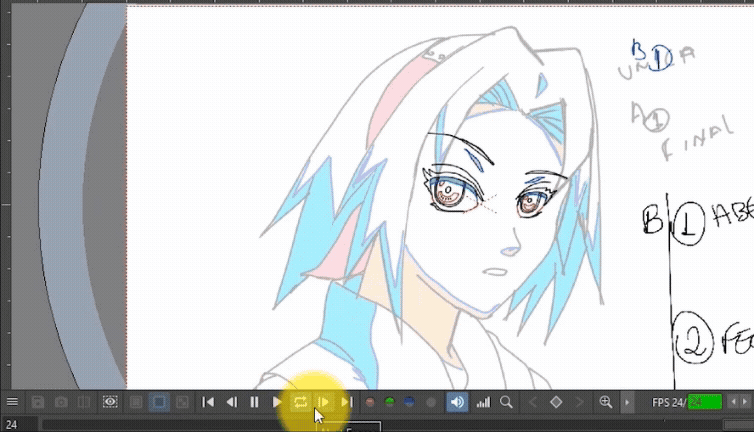Take a snapshot with the camera icon
The height and width of the screenshot is (432, 754).
[x=61, y=402]
